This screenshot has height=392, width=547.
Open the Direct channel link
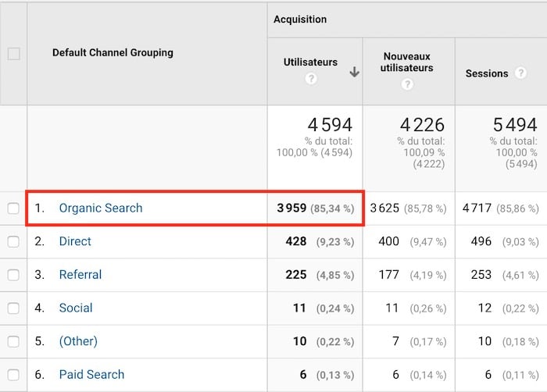tap(75, 242)
